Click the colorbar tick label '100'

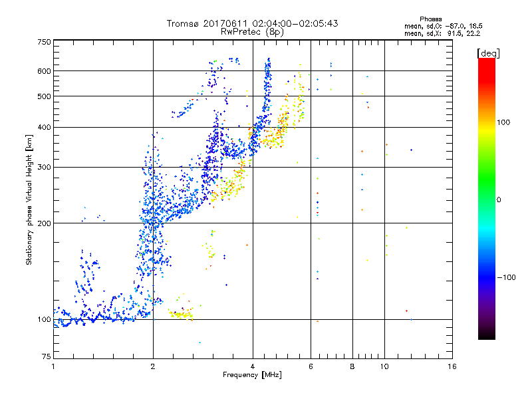tap(503, 122)
